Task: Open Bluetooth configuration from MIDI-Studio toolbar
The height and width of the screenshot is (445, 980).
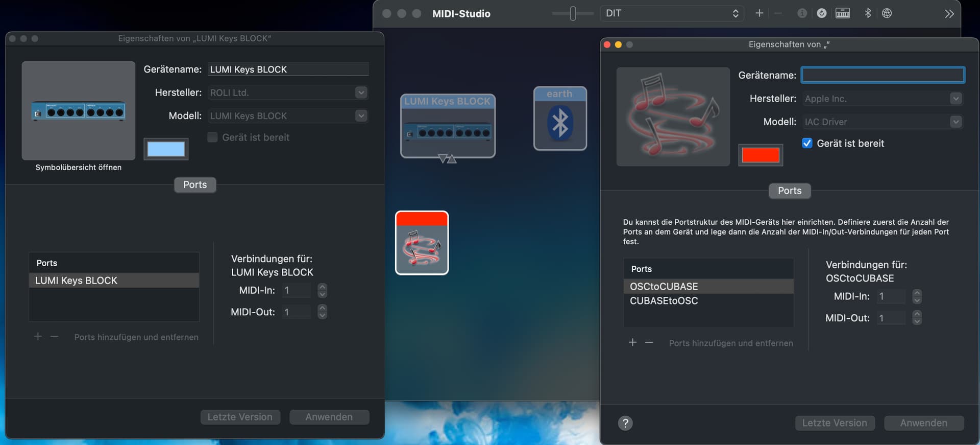Action: (x=868, y=13)
